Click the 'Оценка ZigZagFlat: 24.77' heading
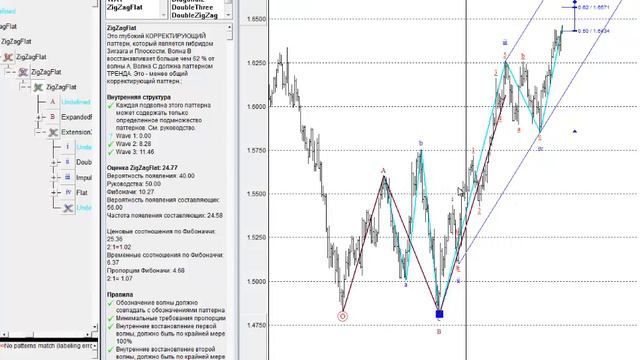 click(x=142, y=168)
